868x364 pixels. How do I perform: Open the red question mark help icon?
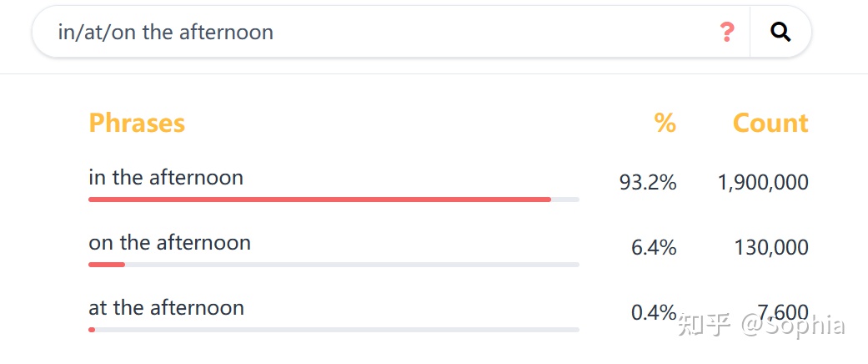[x=727, y=32]
